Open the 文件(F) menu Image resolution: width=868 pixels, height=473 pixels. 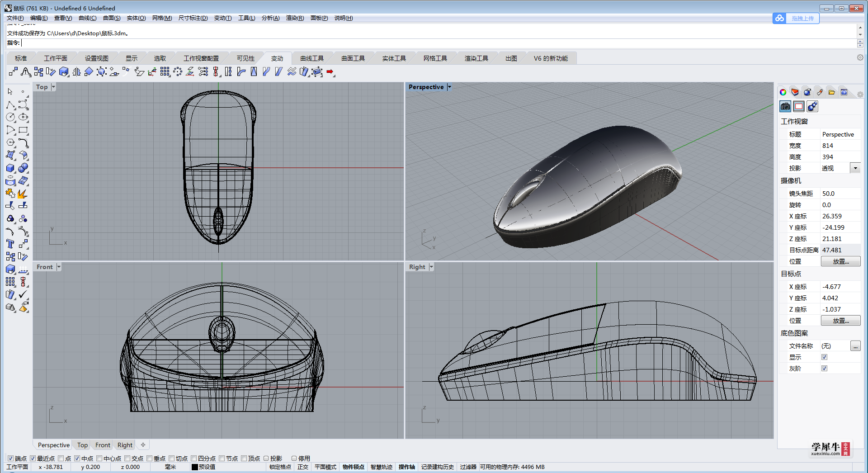(x=15, y=18)
